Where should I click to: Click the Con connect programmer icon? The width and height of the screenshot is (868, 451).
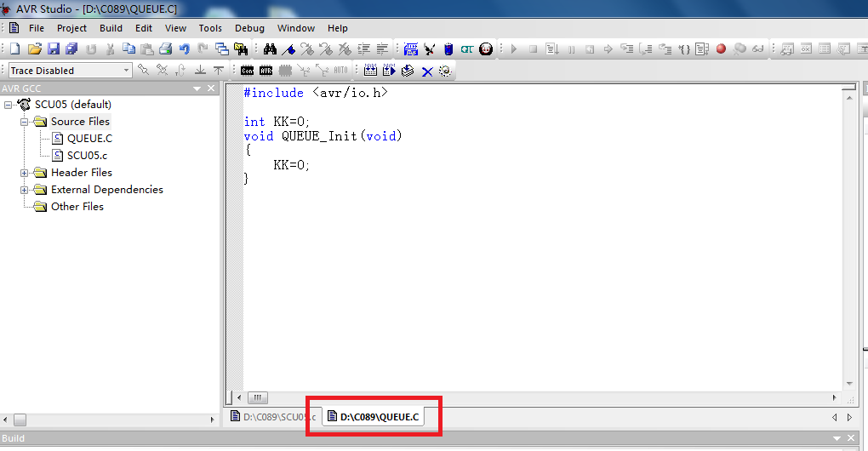(x=248, y=71)
